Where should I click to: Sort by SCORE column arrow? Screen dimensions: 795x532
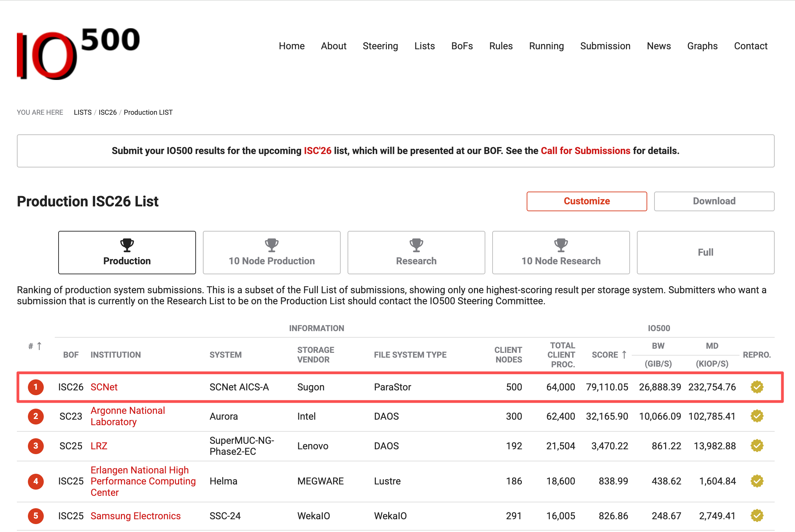[624, 355]
